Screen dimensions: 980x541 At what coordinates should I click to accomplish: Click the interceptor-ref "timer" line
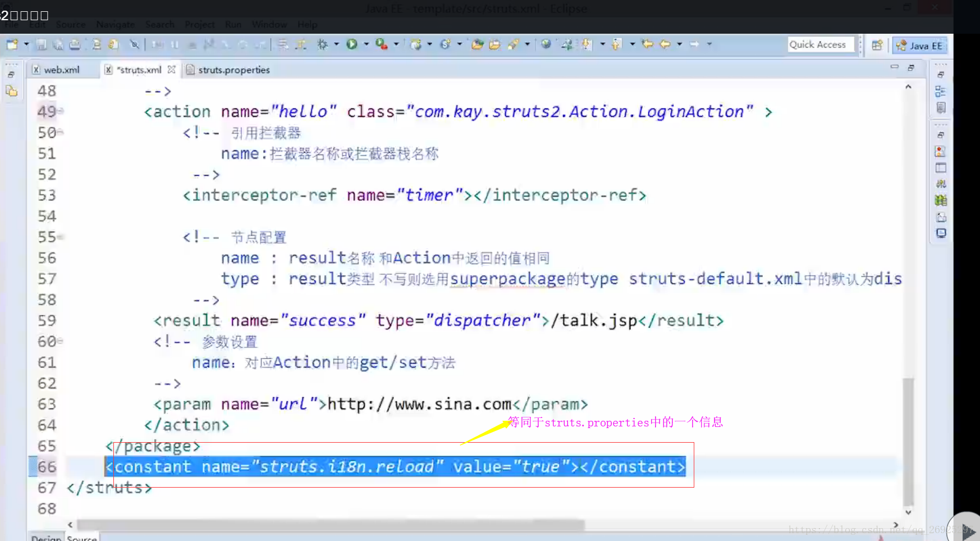tap(414, 196)
